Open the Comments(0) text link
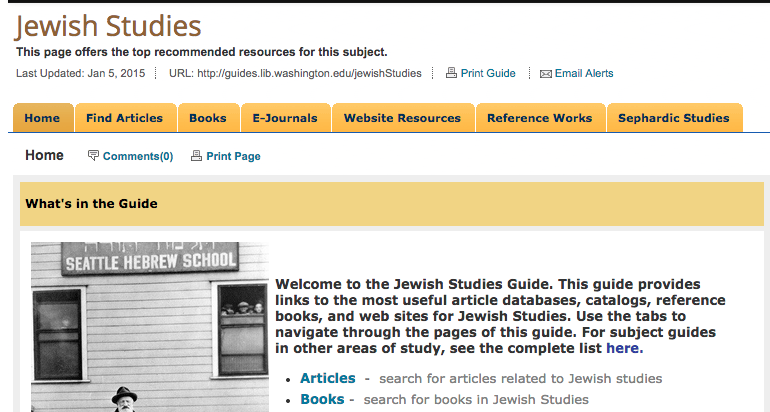770x412 pixels. coord(138,156)
